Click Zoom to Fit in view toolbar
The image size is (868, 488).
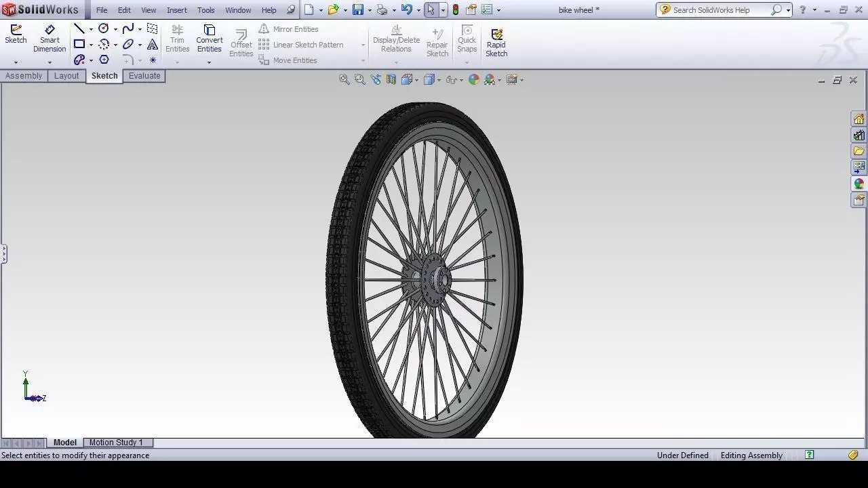click(x=344, y=79)
